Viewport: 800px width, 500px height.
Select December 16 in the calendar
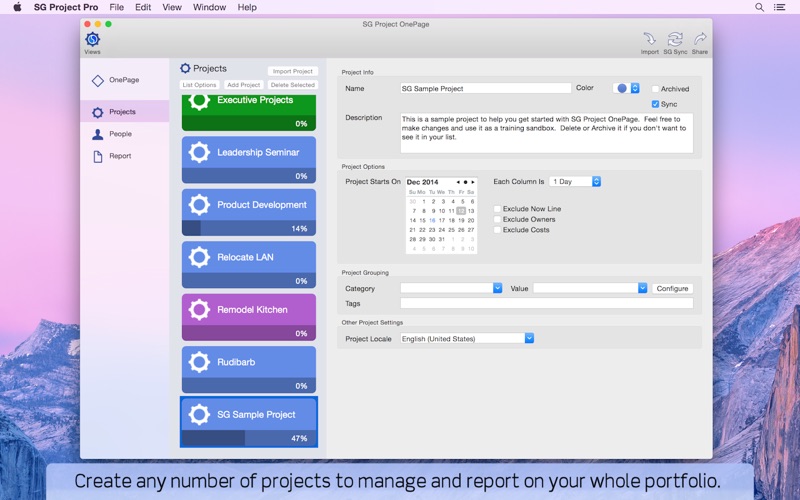click(432, 220)
